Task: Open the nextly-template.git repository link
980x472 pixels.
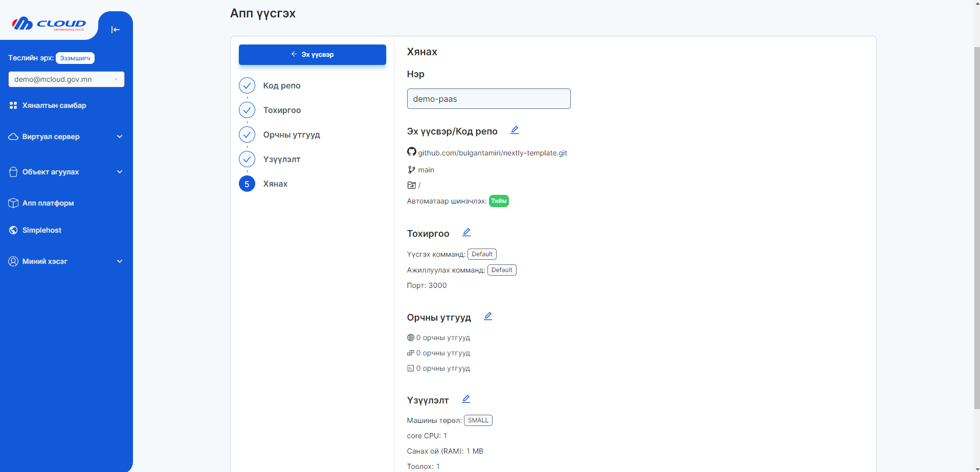Action: click(493, 152)
